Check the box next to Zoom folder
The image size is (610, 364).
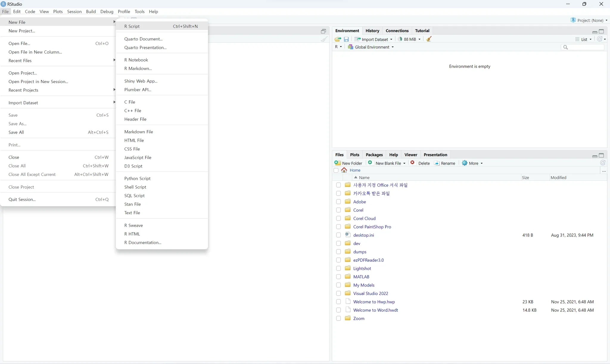(338, 318)
